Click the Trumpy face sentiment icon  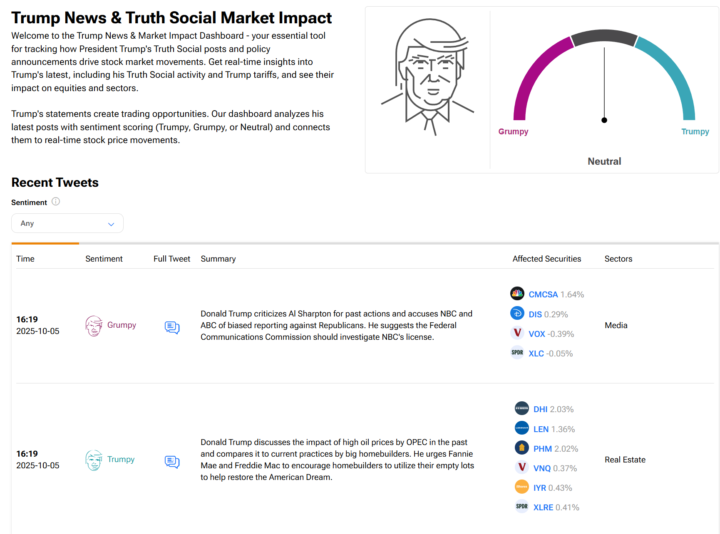point(94,460)
